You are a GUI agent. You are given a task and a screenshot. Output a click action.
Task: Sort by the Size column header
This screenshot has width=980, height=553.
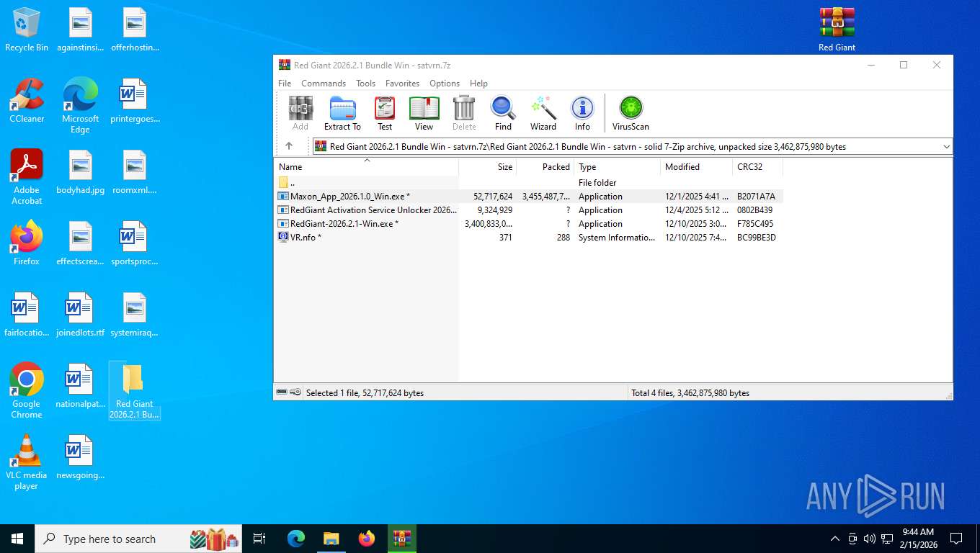point(487,167)
